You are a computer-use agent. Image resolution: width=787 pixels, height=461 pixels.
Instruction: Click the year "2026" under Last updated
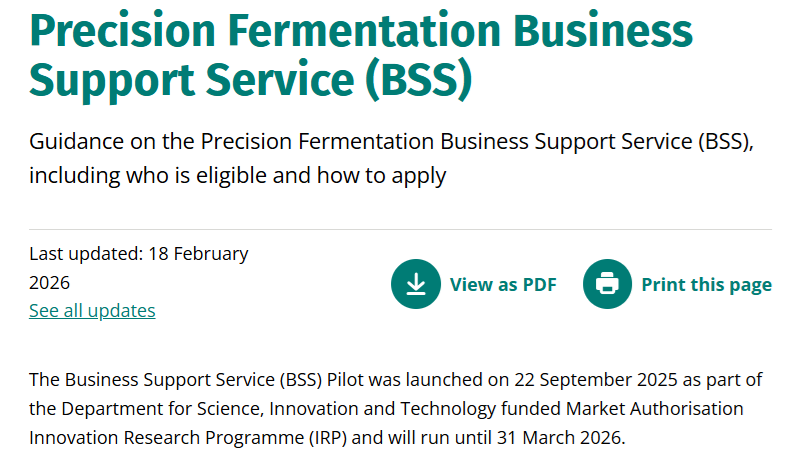point(50,282)
